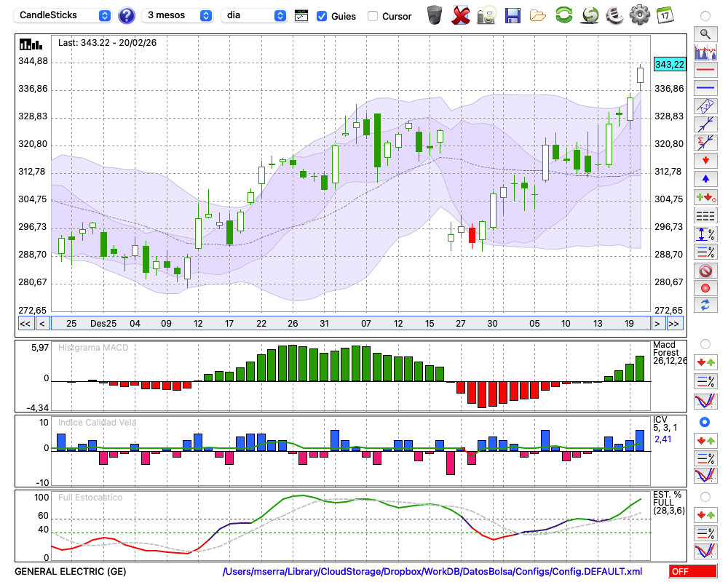This screenshot has height=582, width=728.
Task: Jump to chart start with << button
Action: [x=25, y=324]
